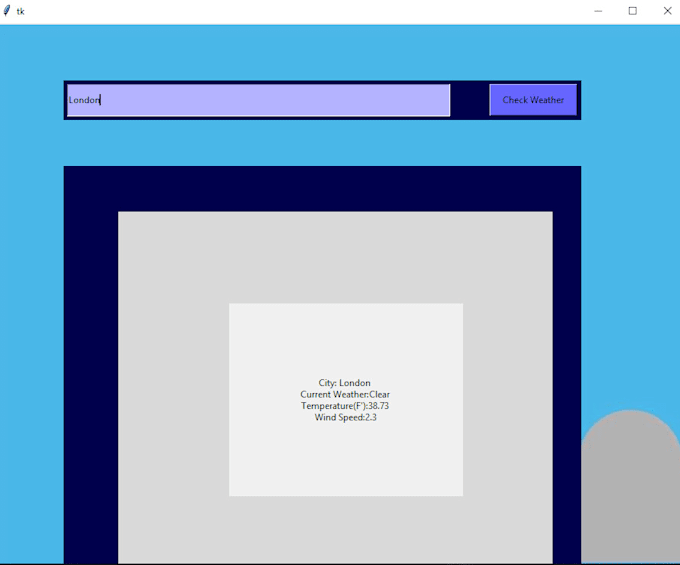This screenshot has height=565, width=680.
Task: Select the "Current Weather:Clear" text
Action: click(345, 395)
